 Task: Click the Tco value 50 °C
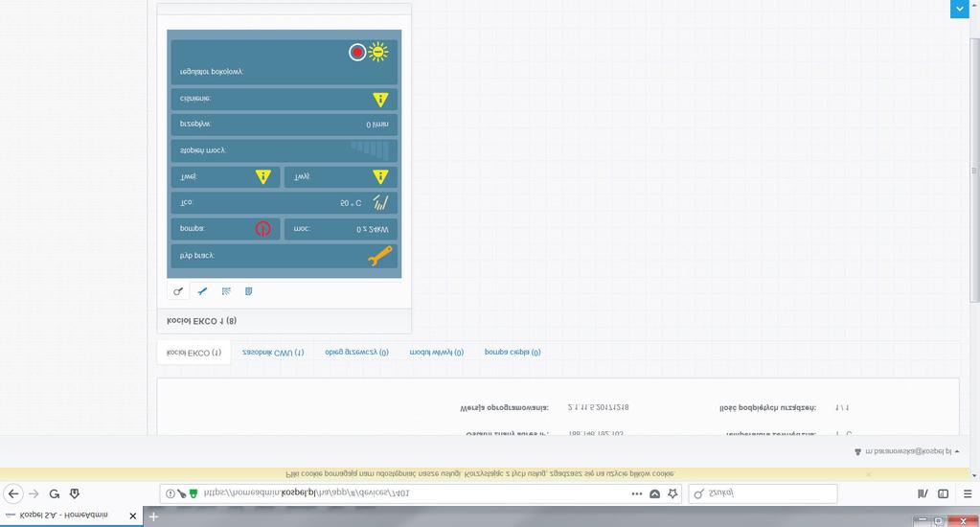tap(351, 203)
